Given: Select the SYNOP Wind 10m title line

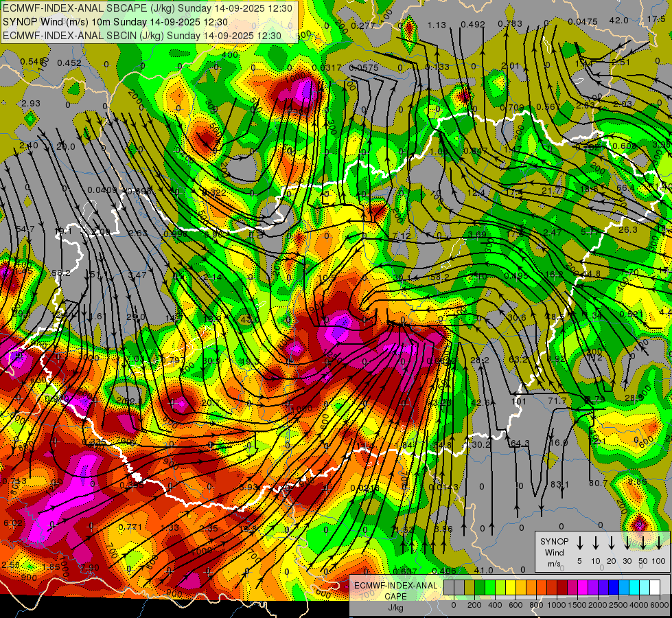Looking at the screenshot, I should (115, 22).
